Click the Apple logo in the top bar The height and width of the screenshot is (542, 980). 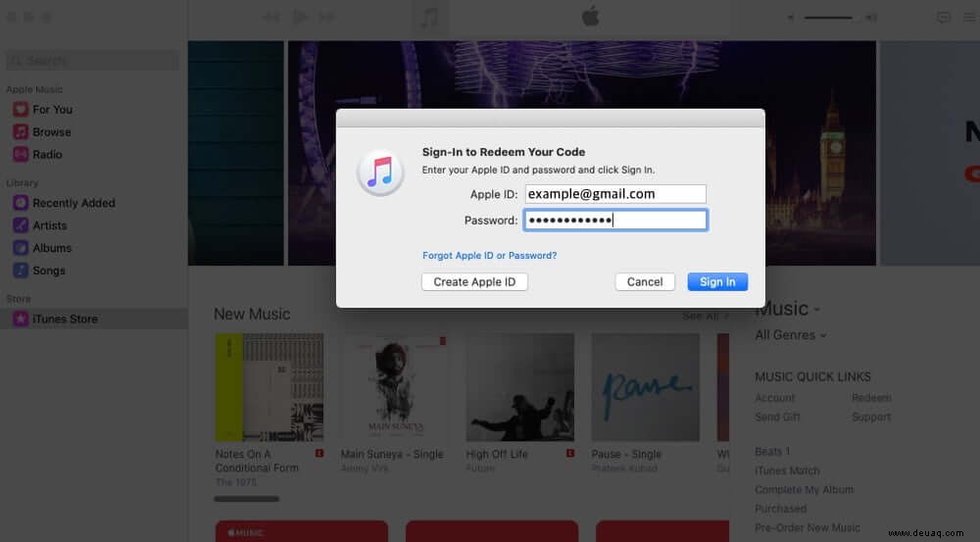point(591,17)
